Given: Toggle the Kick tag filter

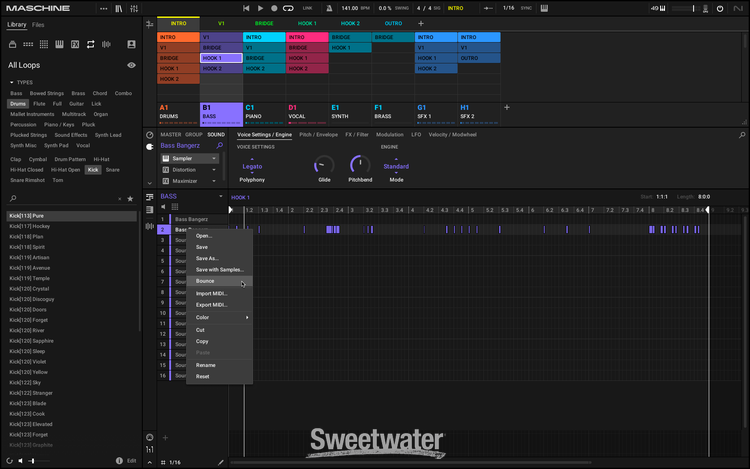Looking at the screenshot, I should [x=93, y=170].
